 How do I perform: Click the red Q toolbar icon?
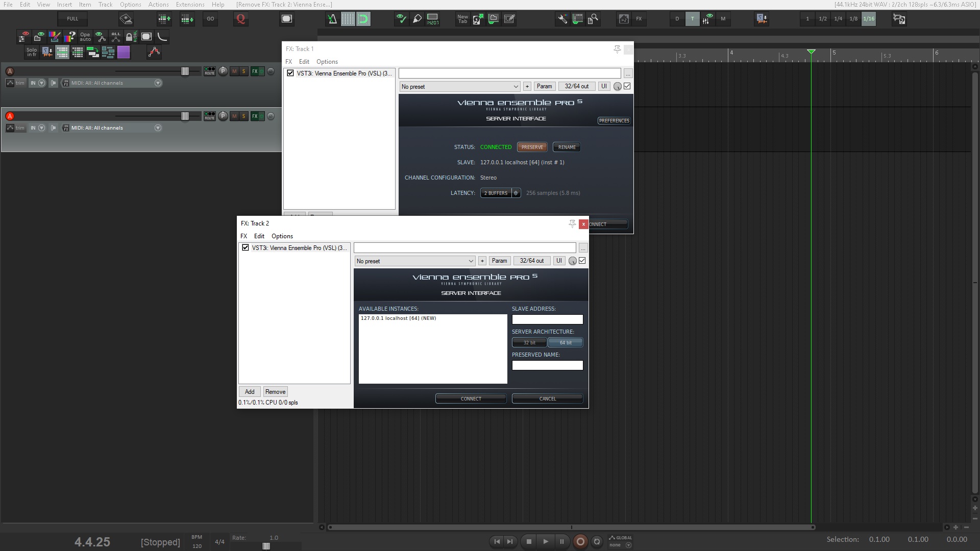[240, 19]
